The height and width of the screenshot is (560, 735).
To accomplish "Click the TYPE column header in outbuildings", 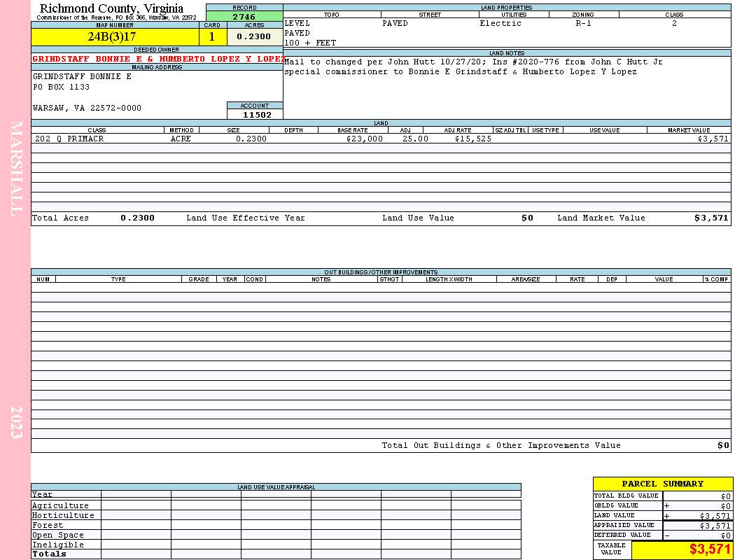I will tap(118, 279).
